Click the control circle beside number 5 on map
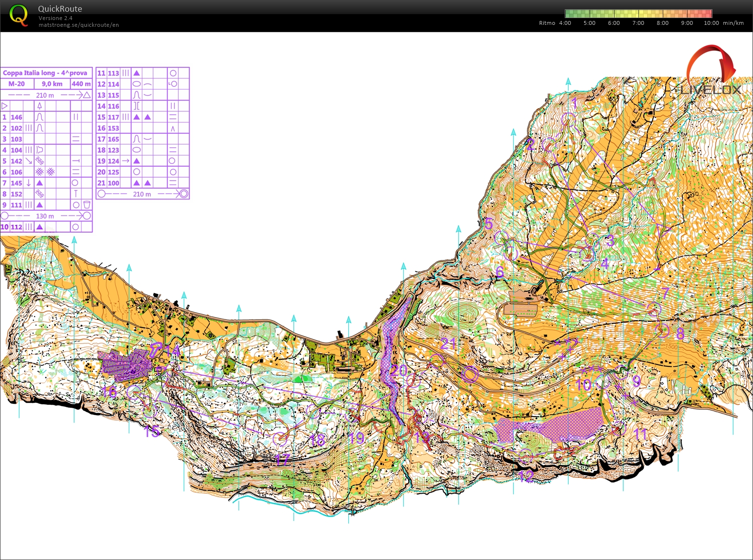This screenshot has height=560, width=753. pyautogui.click(x=501, y=238)
